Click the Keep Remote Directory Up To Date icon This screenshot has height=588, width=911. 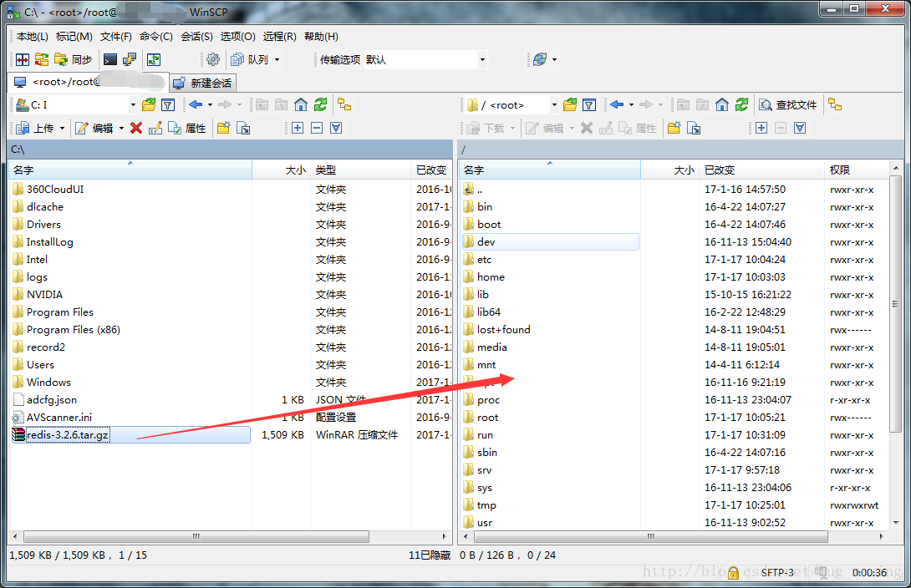pos(154,59)
